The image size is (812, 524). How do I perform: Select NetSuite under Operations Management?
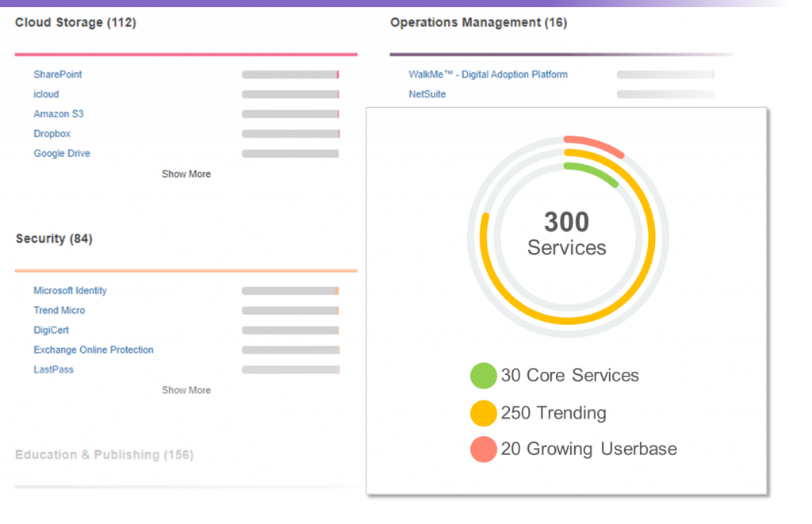[427, 94]
